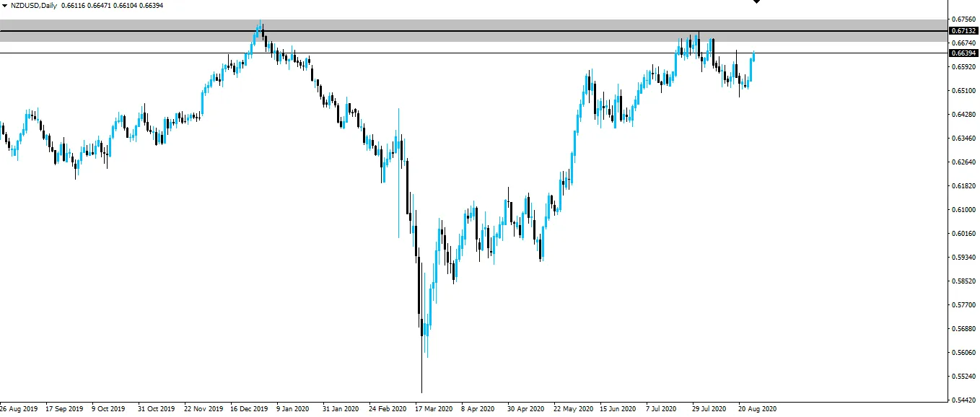This screenshot has height=417, width=980.
Task: Click the 0.54420 price axis label
Action: point(963,400)
